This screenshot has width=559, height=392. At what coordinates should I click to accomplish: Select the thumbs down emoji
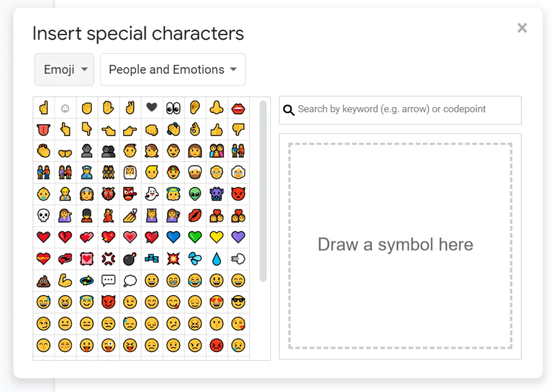[x=237, y=130]
